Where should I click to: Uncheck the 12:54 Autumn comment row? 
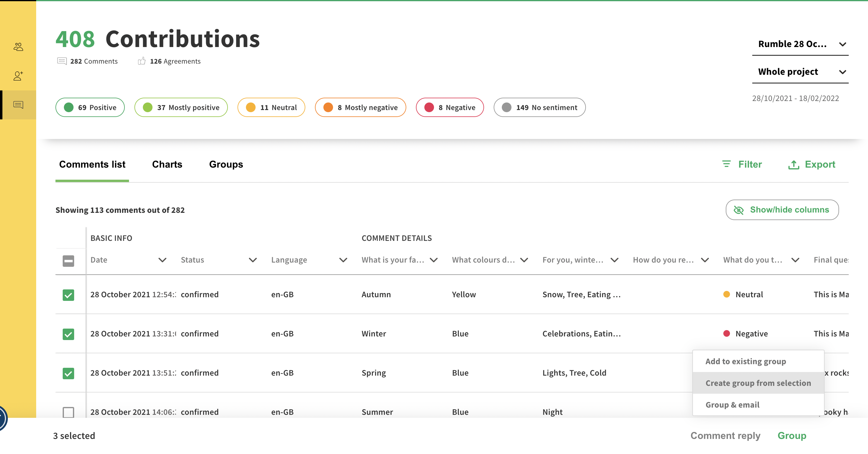(x=68, y=295)
